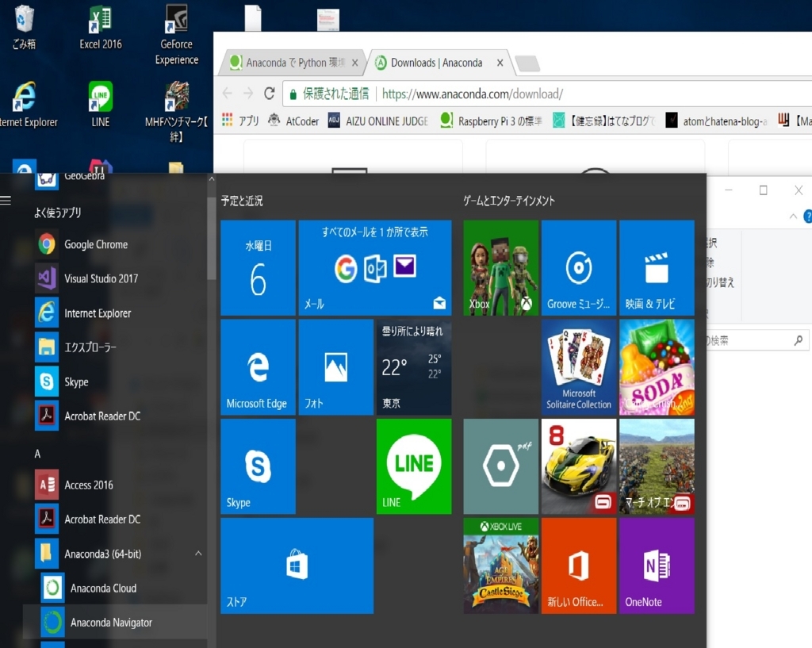Open the AtCoder bookmark
This screenshot has height=648, width=812.
click(293, 121)
